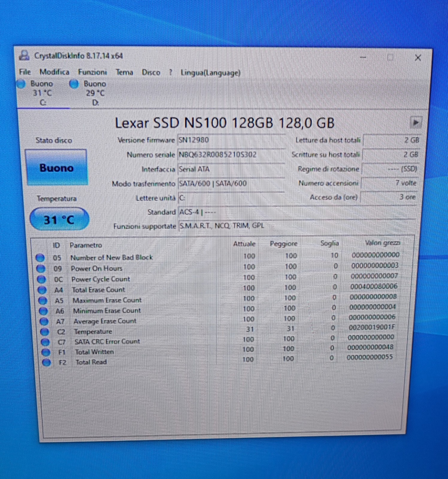Image resolution: width=448 pixels, height=479 pixels.
Task: Click status dot for SATA CRC Error Count
Action: (x=45, y=342)
